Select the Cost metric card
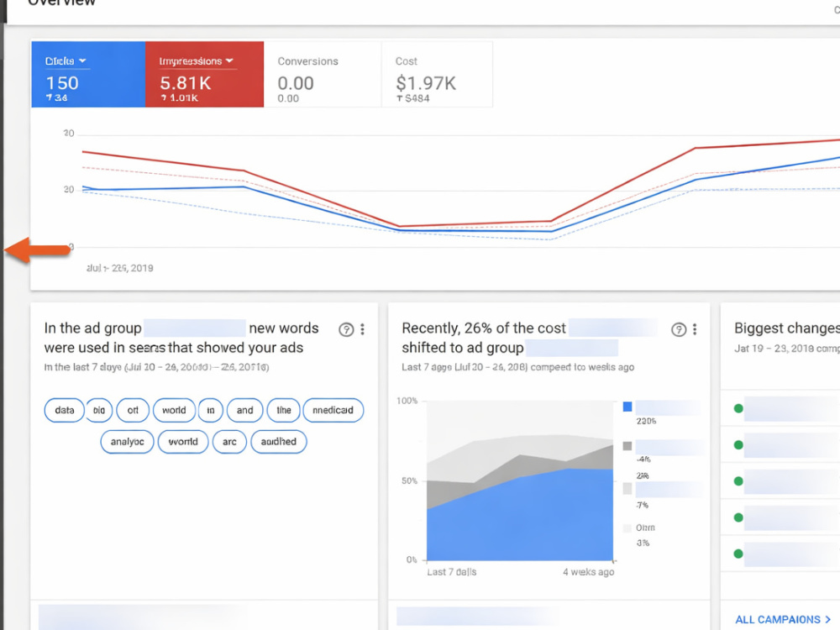840x630 pixels. pyautogui.click(x=437, y=75)
